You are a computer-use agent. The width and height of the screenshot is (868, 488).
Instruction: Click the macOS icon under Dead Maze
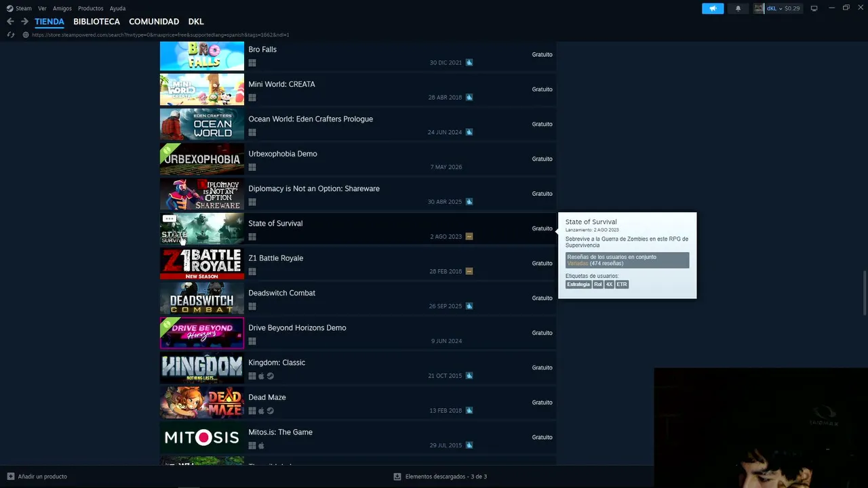click(261, 411)
